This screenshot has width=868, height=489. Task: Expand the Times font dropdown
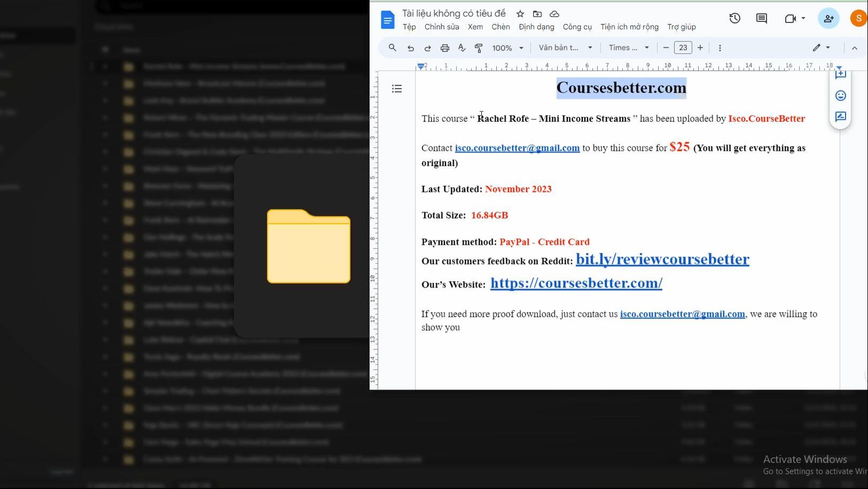pyautogui.click(x=629, y=48)
